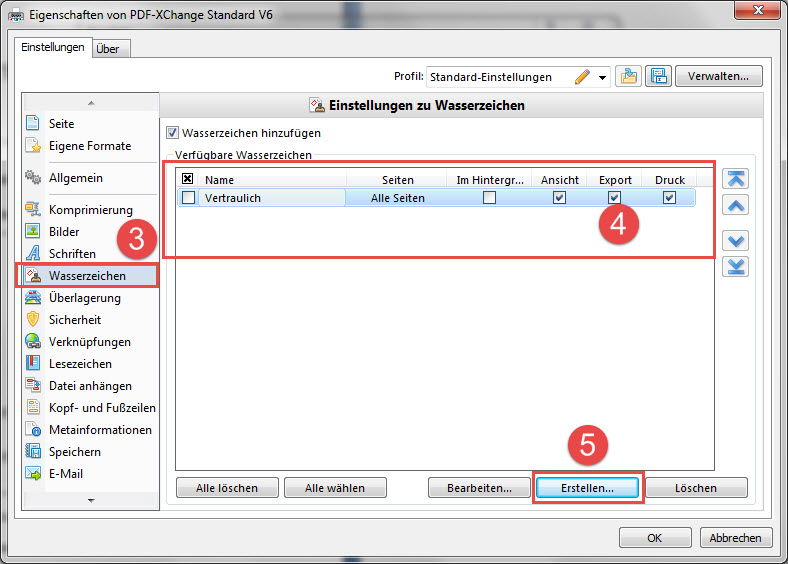Image resolution: width=788 pixels, height=564 pixels.
Task: Toggle the select-all checkbox in list header
Action: coord(187,179)
